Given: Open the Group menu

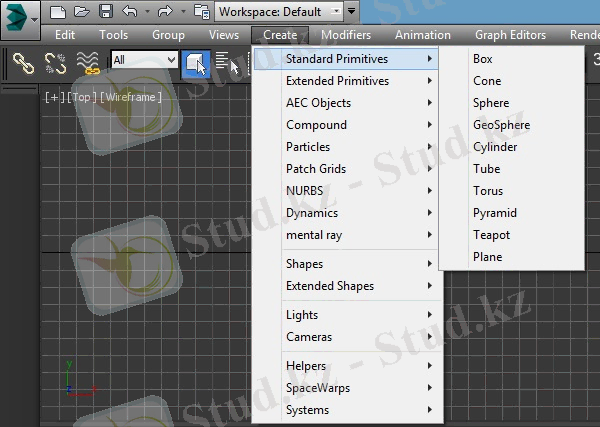Looking at the screenshot, I should (168, 35).
